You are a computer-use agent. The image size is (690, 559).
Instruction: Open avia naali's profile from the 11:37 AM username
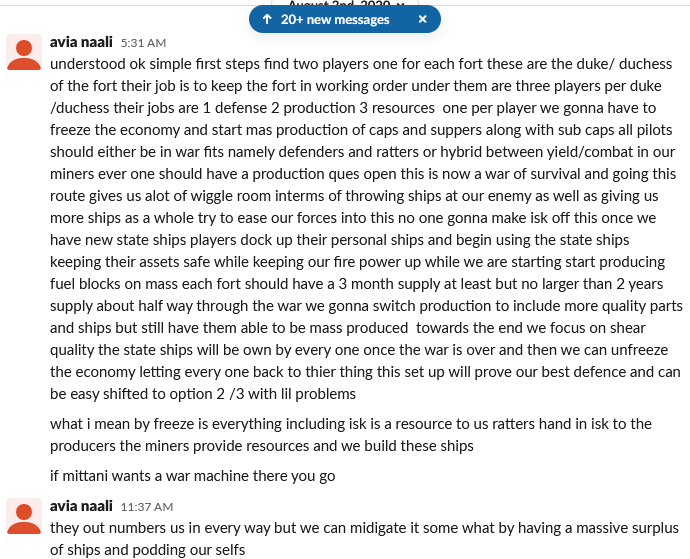81,506
